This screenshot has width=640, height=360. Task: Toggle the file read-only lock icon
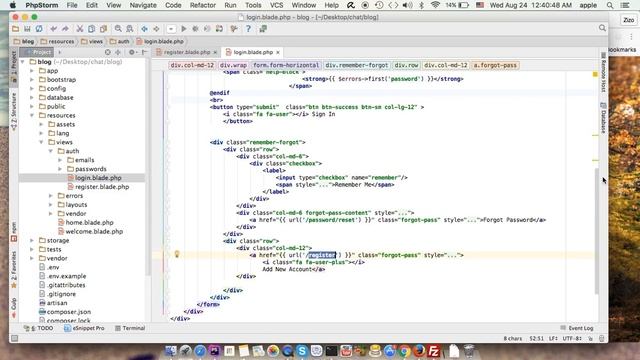click(590, 338)
